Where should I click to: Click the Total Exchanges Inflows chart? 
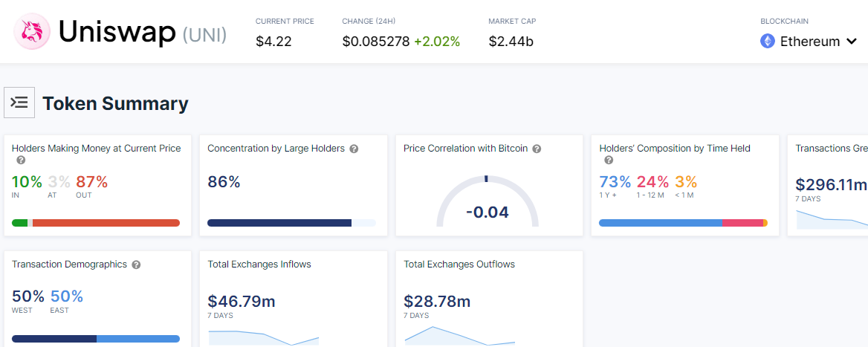264,337
